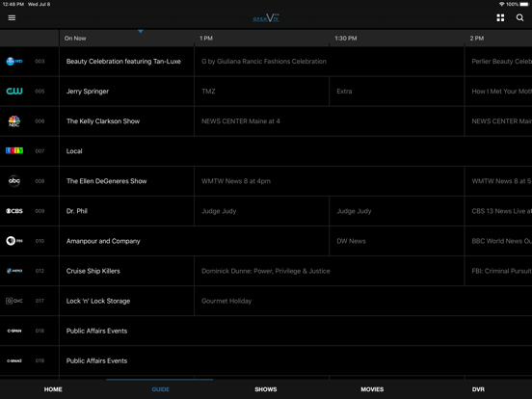Select Judge Judy at 1 PM
This screenshot has height=399, width=532.
point(261,211)
